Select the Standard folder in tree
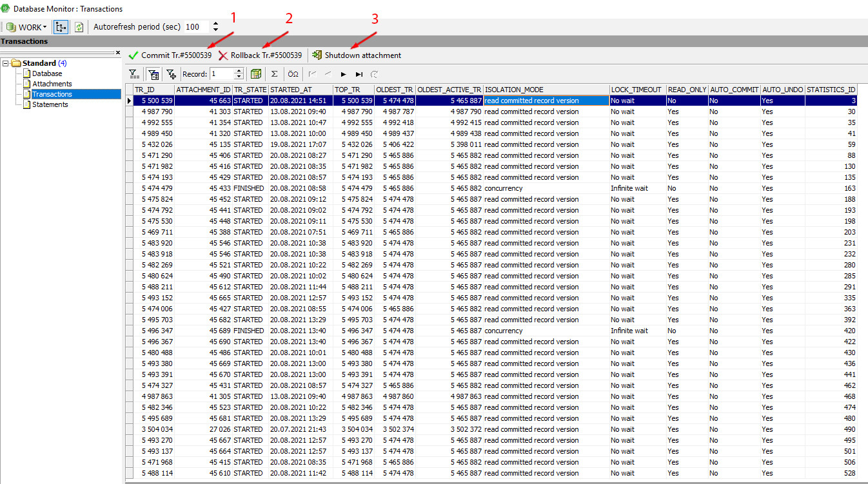Image resolution: width=868 pixels, height=484 pixels. pos(39,63)
